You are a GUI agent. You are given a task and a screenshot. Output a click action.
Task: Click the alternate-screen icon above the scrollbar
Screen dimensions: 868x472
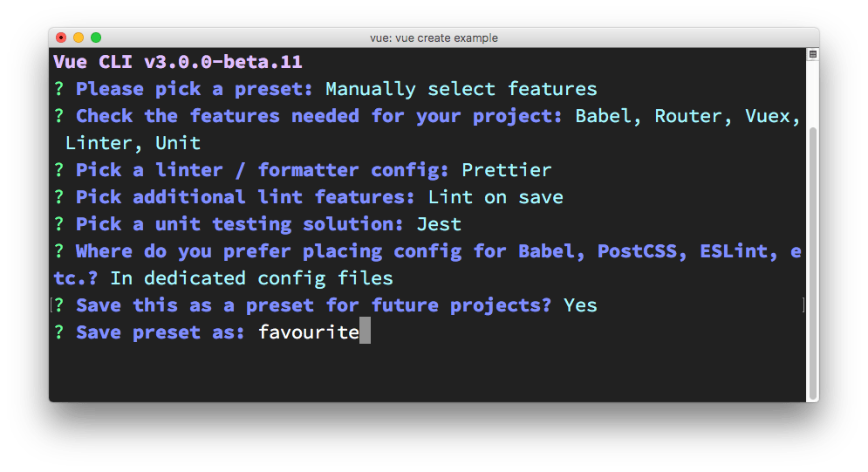point(812,54)
